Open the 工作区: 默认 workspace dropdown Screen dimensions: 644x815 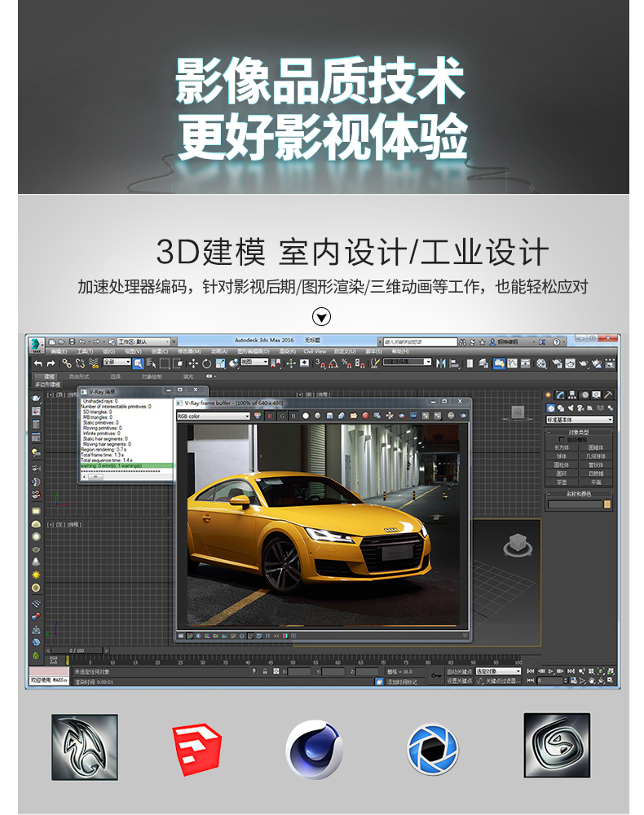pyautogui.click(x=144, y=341)
